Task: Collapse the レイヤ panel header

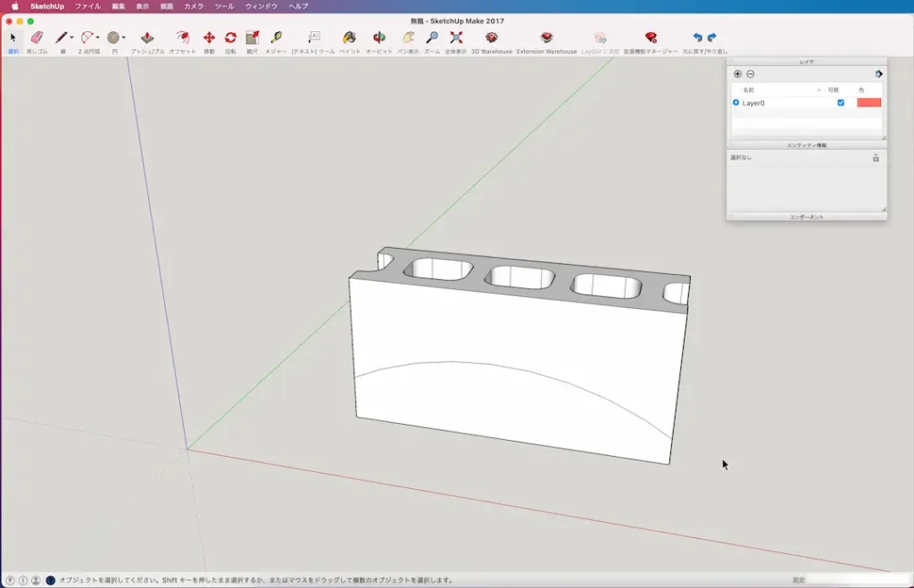Action: [807, 62]
